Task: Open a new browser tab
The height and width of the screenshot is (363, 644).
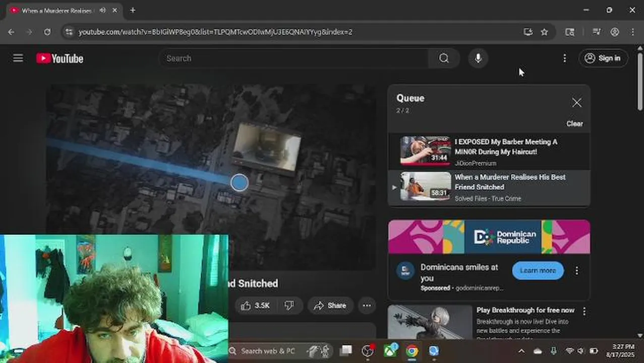Action: point(133,10)
